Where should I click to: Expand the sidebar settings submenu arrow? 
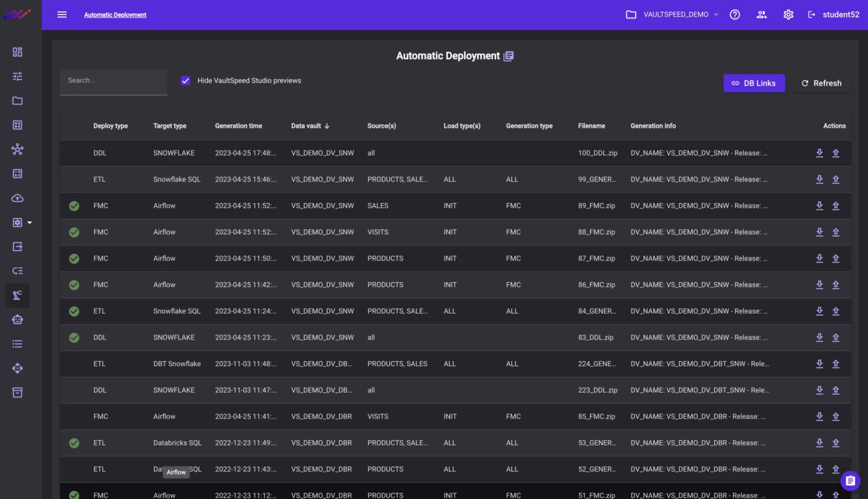30,223
